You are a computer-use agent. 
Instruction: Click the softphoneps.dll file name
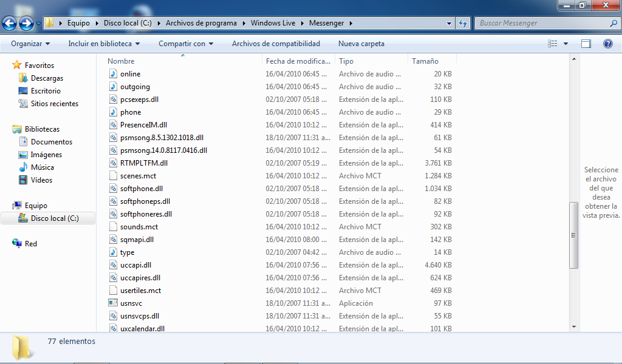[x=145, y=201]
